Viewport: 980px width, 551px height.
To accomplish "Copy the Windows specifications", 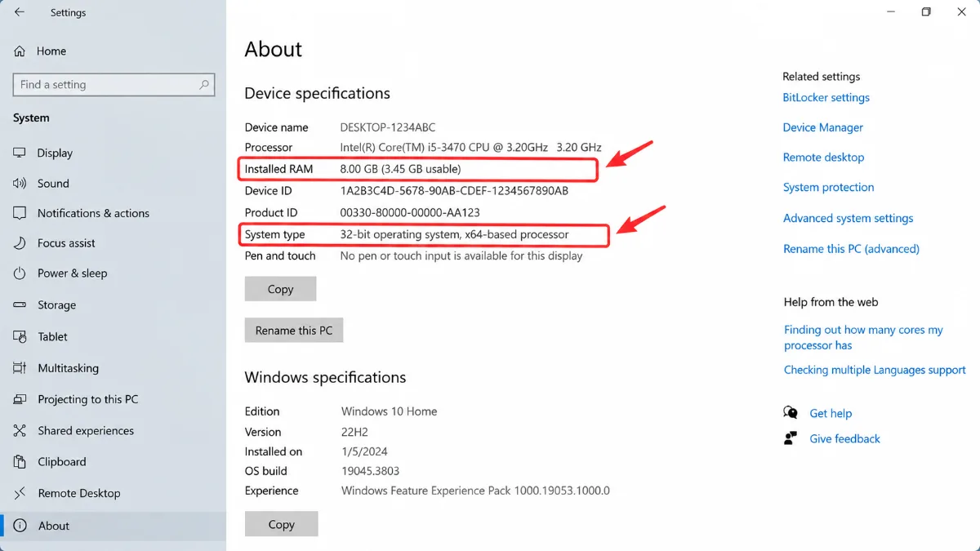I will pyautogui.click(x=281, y=524).
